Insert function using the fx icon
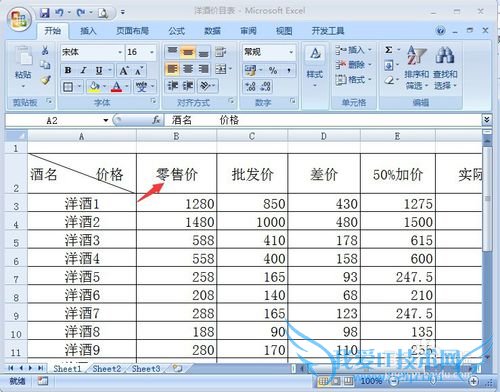The width and height of the screenshot is (500, 392). click(x=156, y=120)
